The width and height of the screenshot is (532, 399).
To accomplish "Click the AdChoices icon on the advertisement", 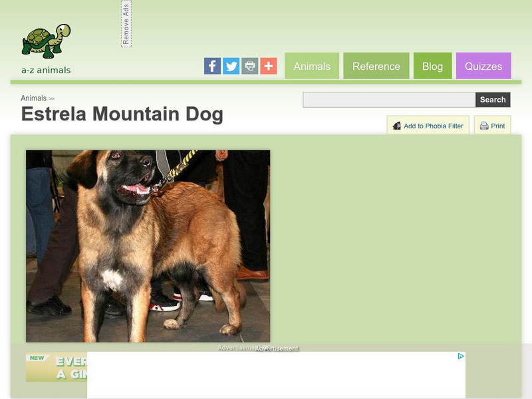I will coord(460,356).
